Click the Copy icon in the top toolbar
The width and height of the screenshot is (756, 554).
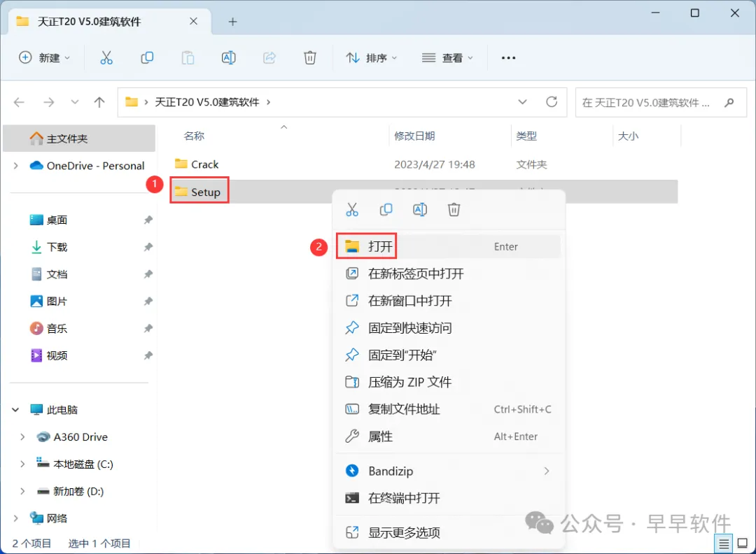tap(147, 58)
